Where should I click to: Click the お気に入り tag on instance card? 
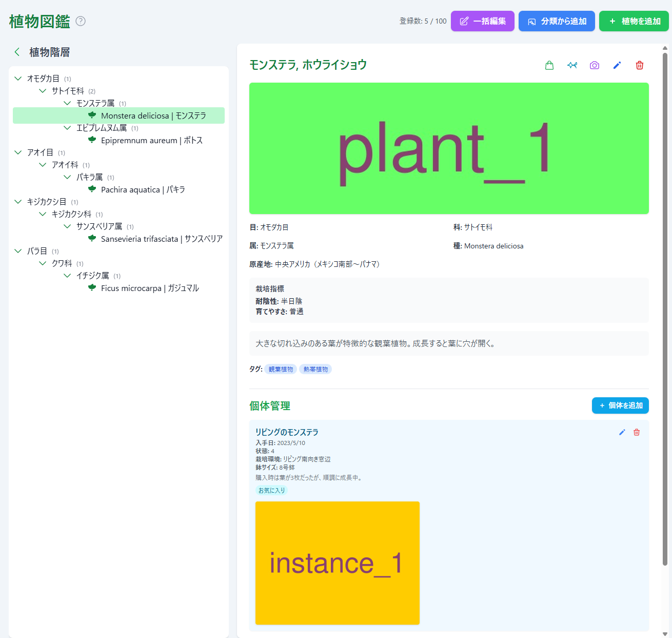click(271, 490)
